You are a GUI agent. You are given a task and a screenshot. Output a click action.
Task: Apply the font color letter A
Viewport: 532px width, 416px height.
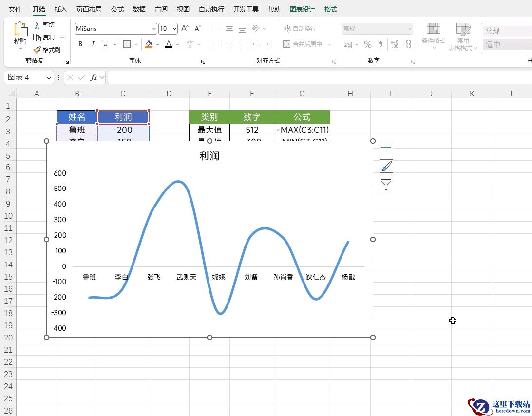pos(169,44)
